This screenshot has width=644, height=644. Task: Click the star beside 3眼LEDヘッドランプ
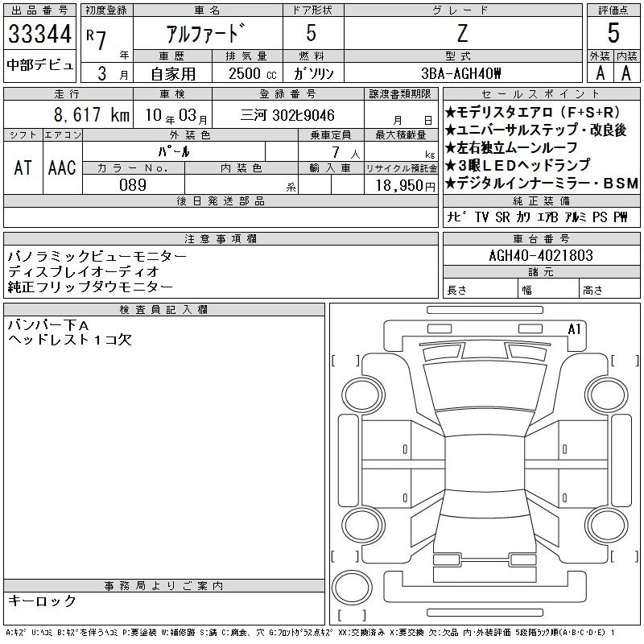(x=451, y=166)
